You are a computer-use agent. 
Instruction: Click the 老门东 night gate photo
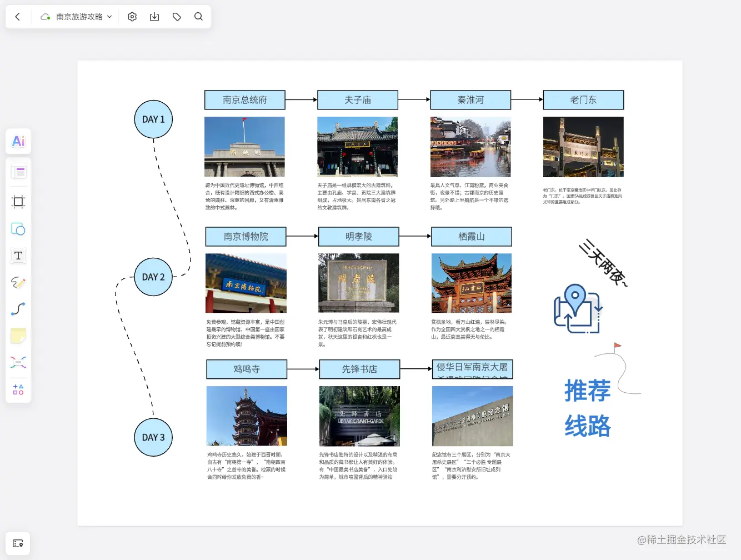[583, 147]
